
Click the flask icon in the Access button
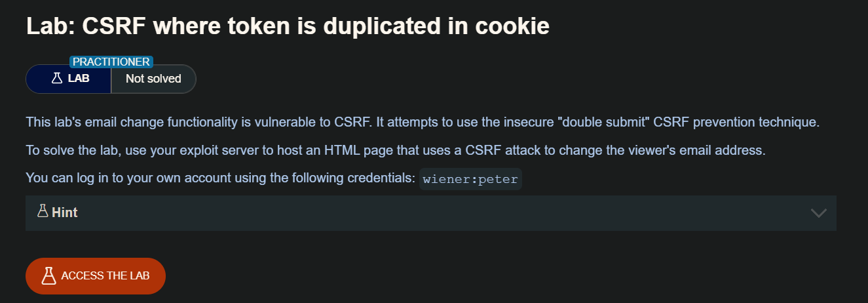pyautogui.click(x=48, y=276)
